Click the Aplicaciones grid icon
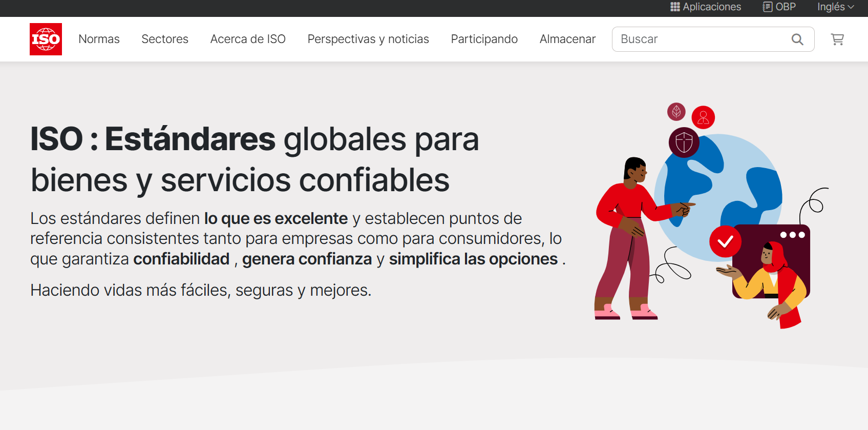 675,7
